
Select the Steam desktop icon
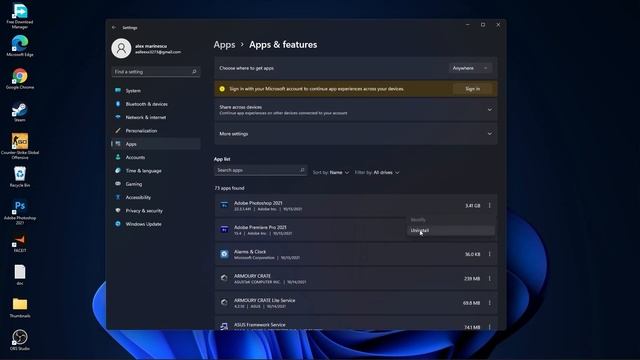20,111
